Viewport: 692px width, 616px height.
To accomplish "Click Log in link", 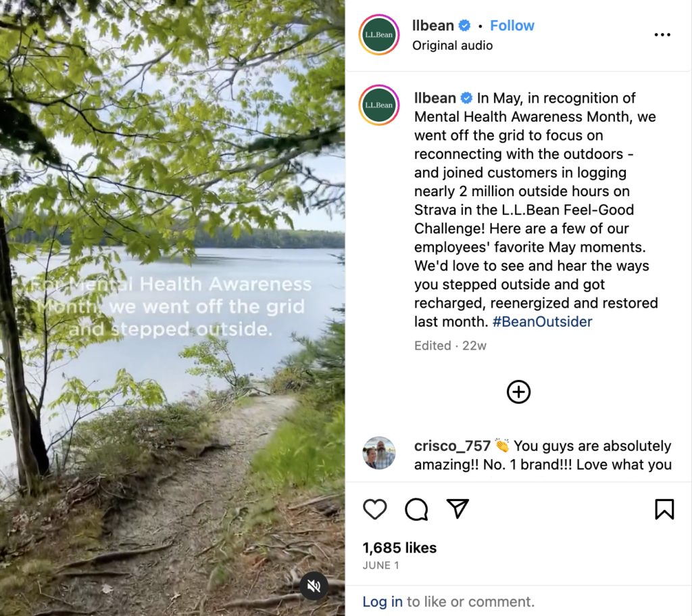I will point(382,601).
